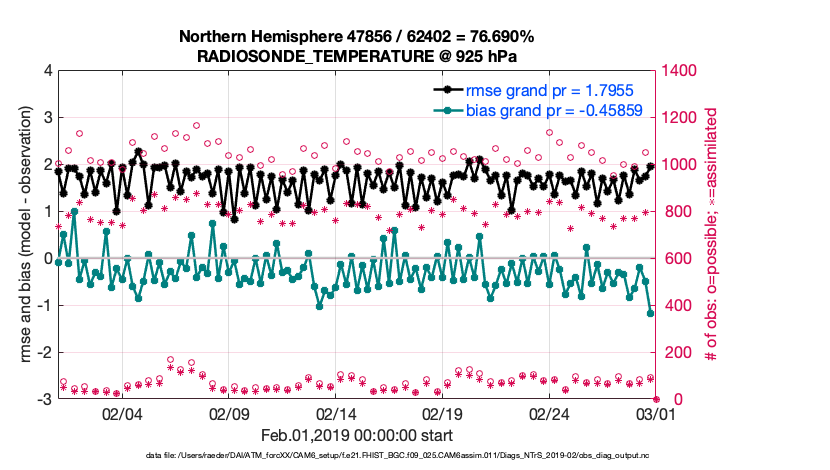Pick the 02/19 date tick label
Screen dimensions: 830x470
point(443,413)
